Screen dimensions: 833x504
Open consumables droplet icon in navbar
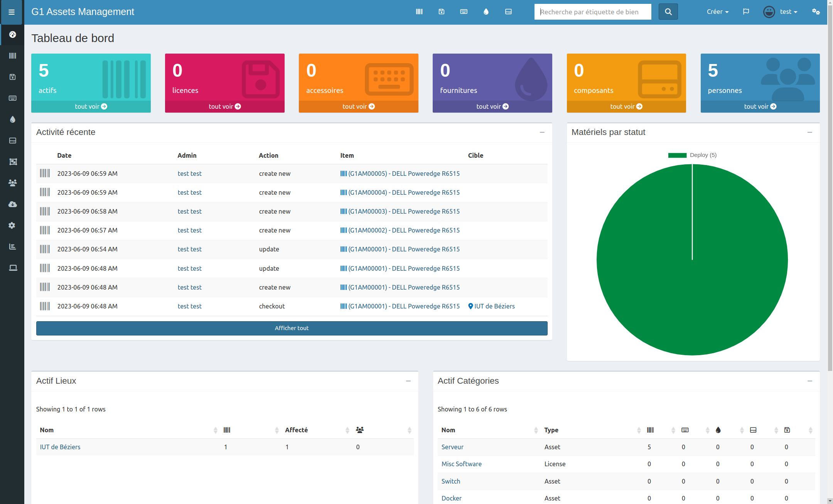[x=486, y=12]
